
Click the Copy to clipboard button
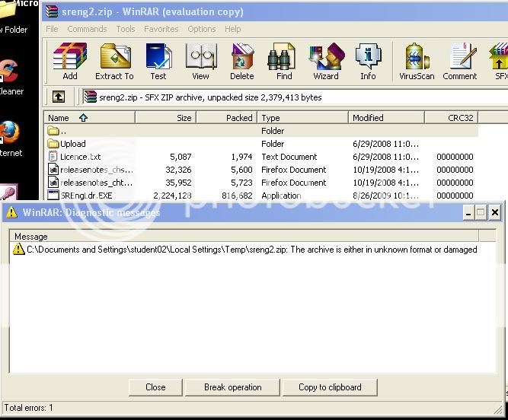click(x=330, y=387)
